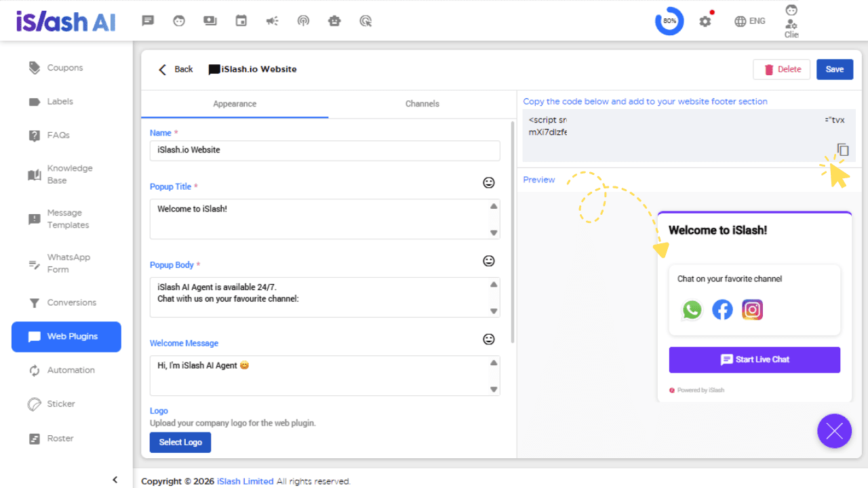Open the user profile avatar menu

(791, 21)
